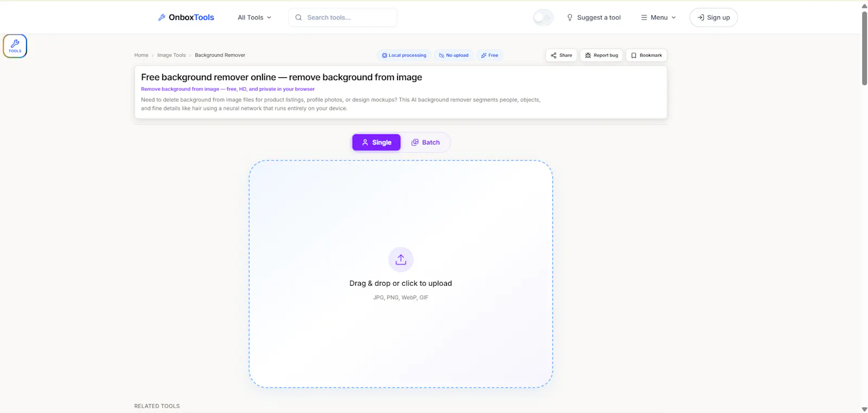
Task: Click the scrollbar down arrow
Action: (x=864, y=409)
